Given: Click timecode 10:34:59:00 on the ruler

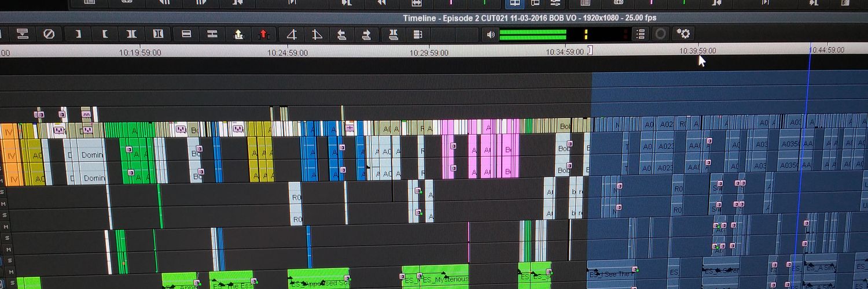Looking at the screenshot, I should click(x=565, y=51).
